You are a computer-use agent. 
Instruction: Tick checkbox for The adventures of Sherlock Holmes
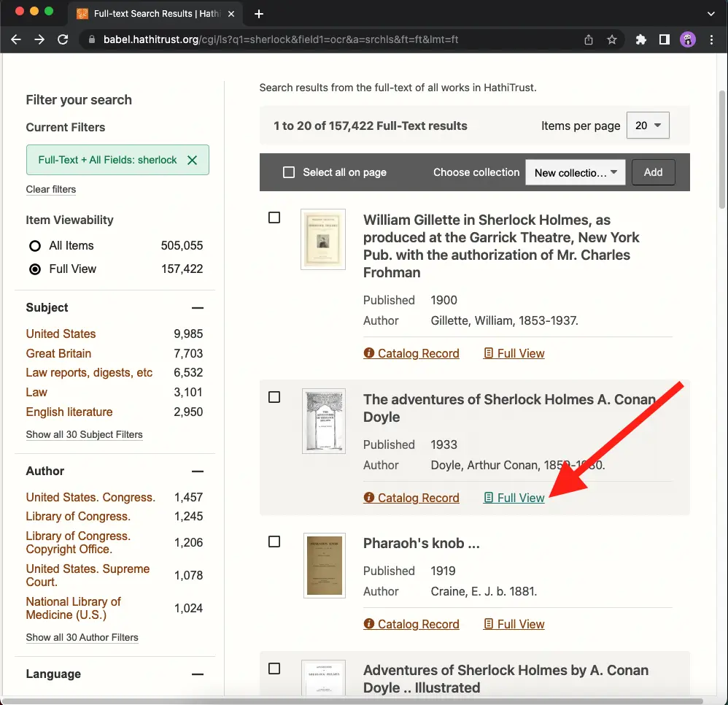click(x=274, y=397)
